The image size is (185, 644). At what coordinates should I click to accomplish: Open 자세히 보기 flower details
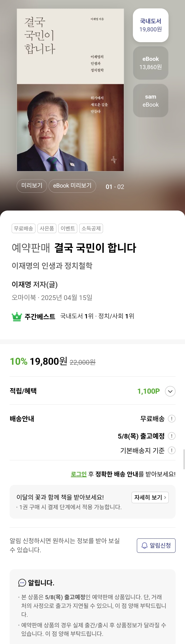point(150,498)
